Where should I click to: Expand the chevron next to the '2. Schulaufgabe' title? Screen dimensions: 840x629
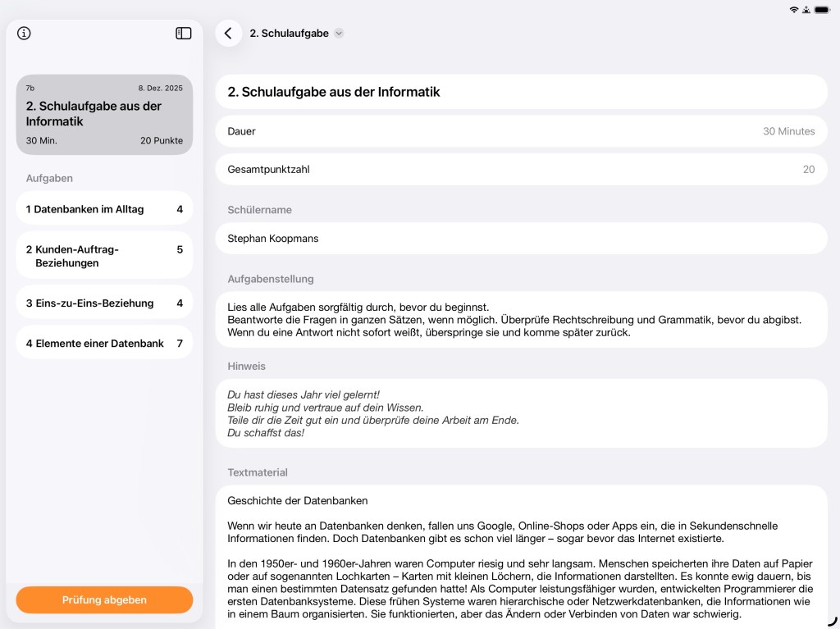(x=339, y=34)
